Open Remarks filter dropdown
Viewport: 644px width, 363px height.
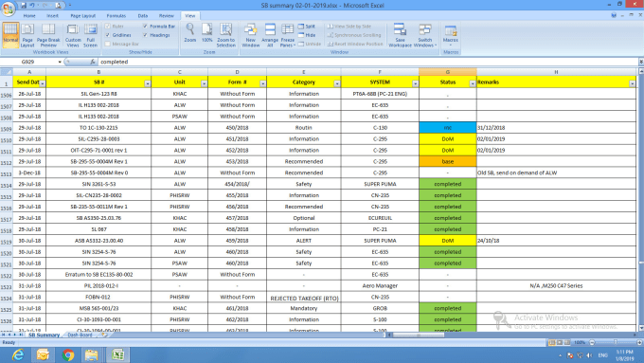[x=632, y=83]
